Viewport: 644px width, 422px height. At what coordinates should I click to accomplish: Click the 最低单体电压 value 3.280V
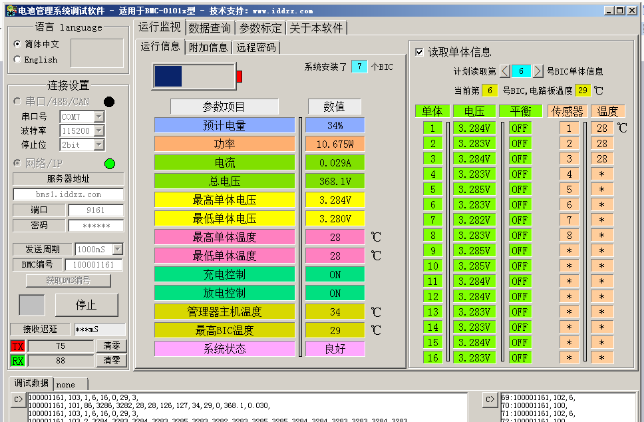[335, 219]
